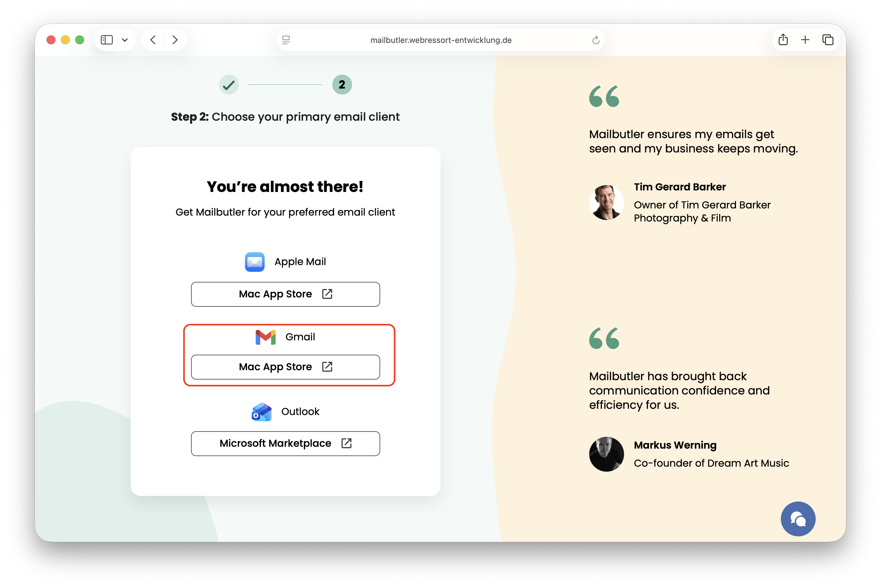The height and width of the screenshot is (588, 881).
Task: Click Markus Werning's profile photo
Action: point(606,454)
